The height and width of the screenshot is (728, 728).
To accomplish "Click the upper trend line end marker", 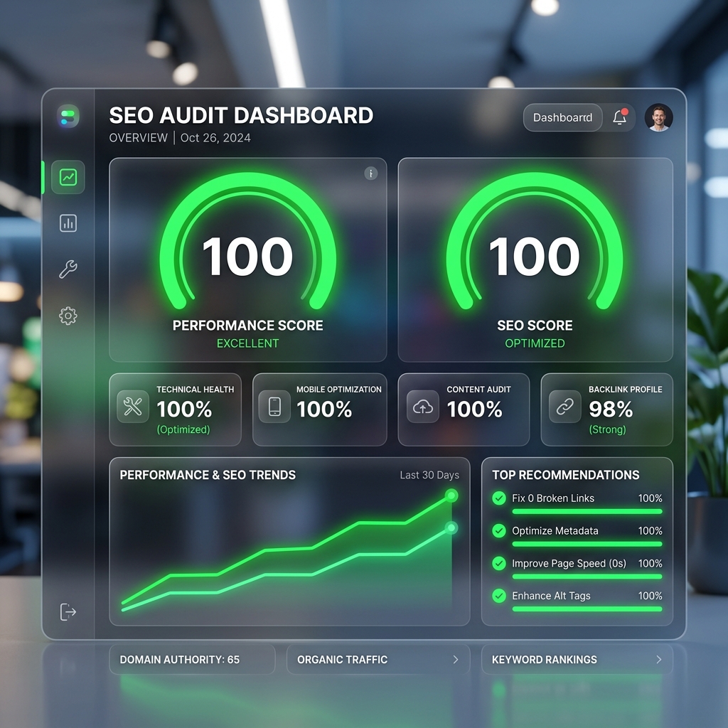I will click(451, 496).
